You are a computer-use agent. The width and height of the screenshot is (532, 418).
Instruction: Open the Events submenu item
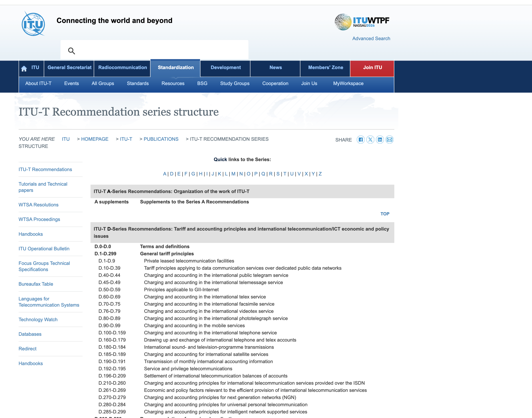pos(72,83)
